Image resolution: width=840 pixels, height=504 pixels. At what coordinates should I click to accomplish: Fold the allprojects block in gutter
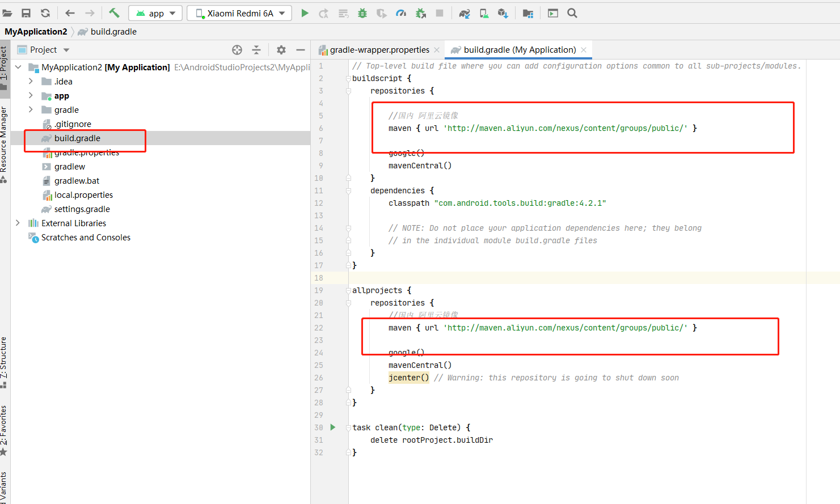[348, 290]
